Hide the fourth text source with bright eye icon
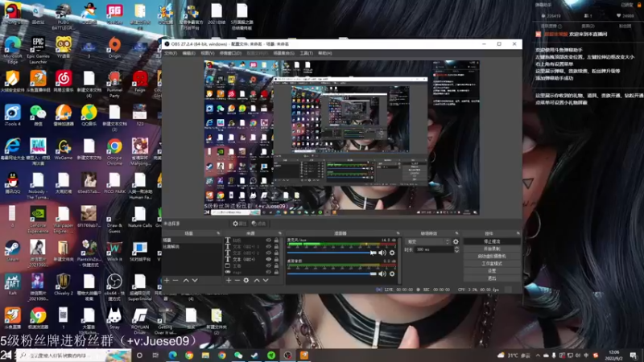 pyautogui.click(x=269, y=259)
